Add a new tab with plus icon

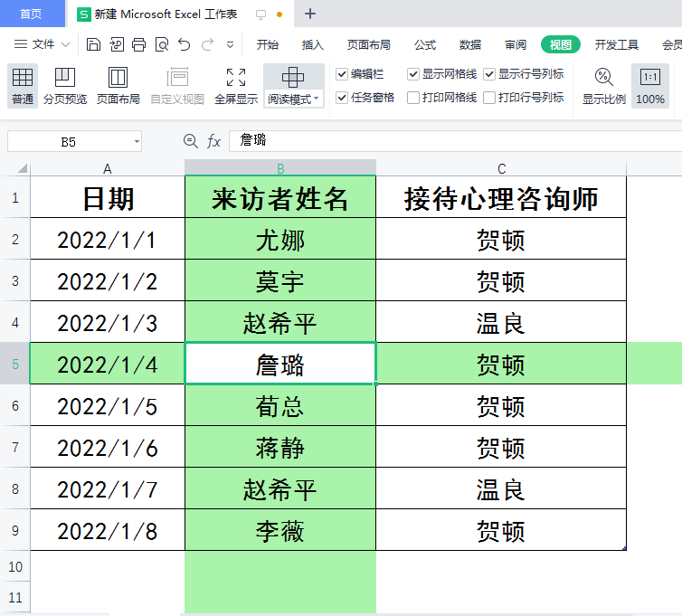click(310, 14)
